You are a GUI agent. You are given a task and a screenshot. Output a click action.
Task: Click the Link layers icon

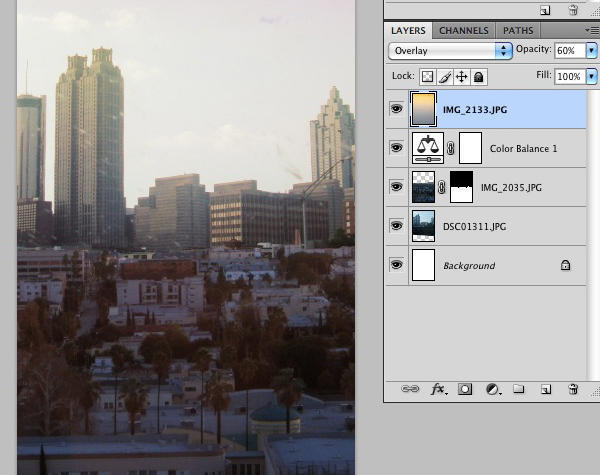[410, 388]
